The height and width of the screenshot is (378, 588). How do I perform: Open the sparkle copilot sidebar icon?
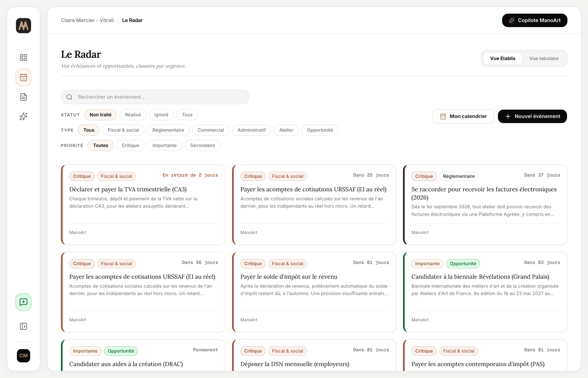(x=23, y=116)
